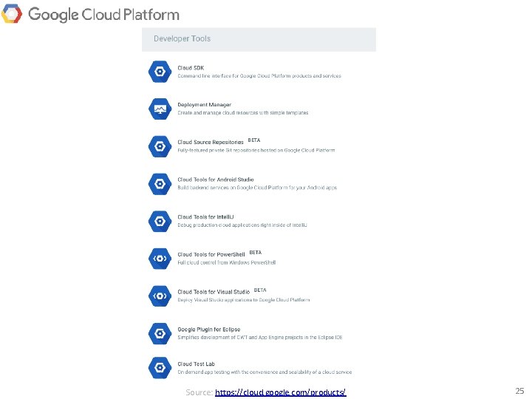This screenshot has height=399, width=532.
Task: Click the Cloud SDK hexagon icon
Action: click(x=160, y=72)
